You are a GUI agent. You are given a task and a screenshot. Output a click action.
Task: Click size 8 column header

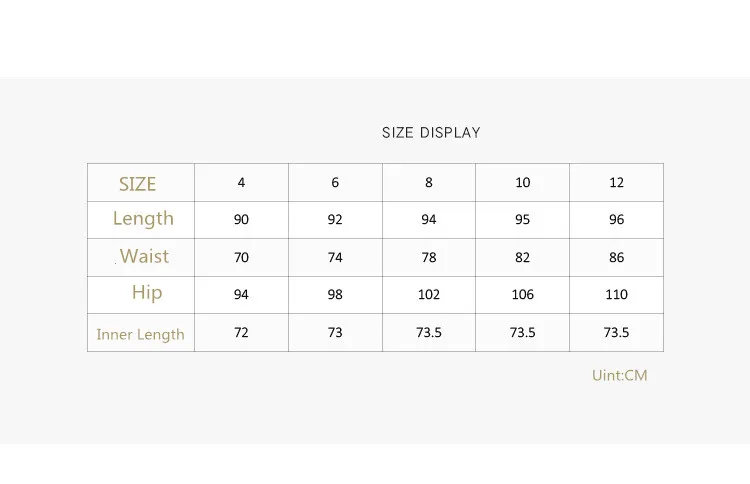click(429, 183)
